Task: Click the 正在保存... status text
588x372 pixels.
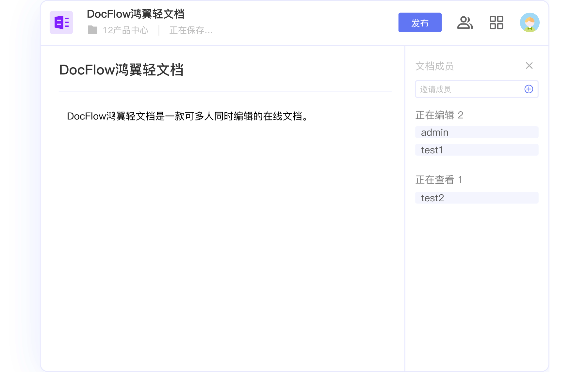Action: point(191,30)
